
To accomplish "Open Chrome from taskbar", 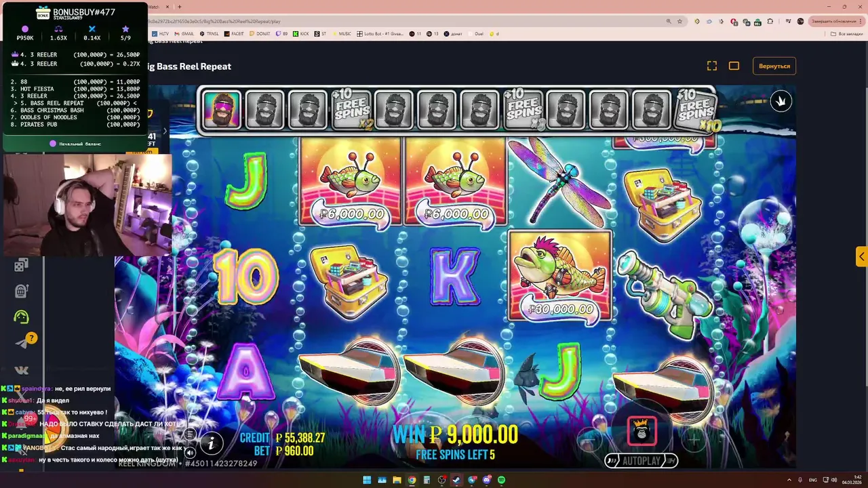I will point(412,480).
